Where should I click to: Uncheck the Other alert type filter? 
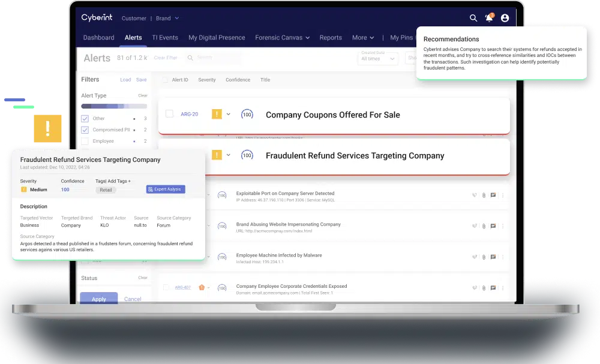click(x=85, y=119)
